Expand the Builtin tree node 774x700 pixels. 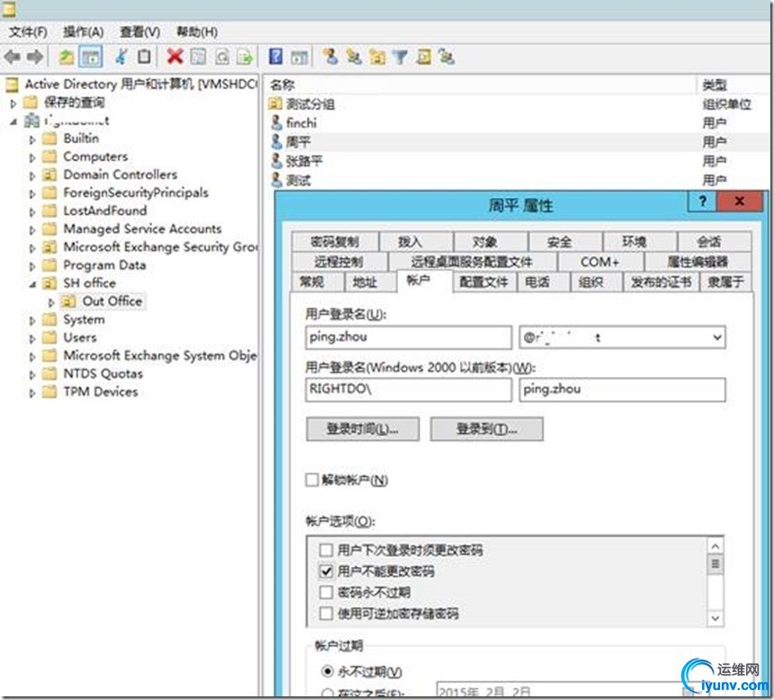coord(32,139)
